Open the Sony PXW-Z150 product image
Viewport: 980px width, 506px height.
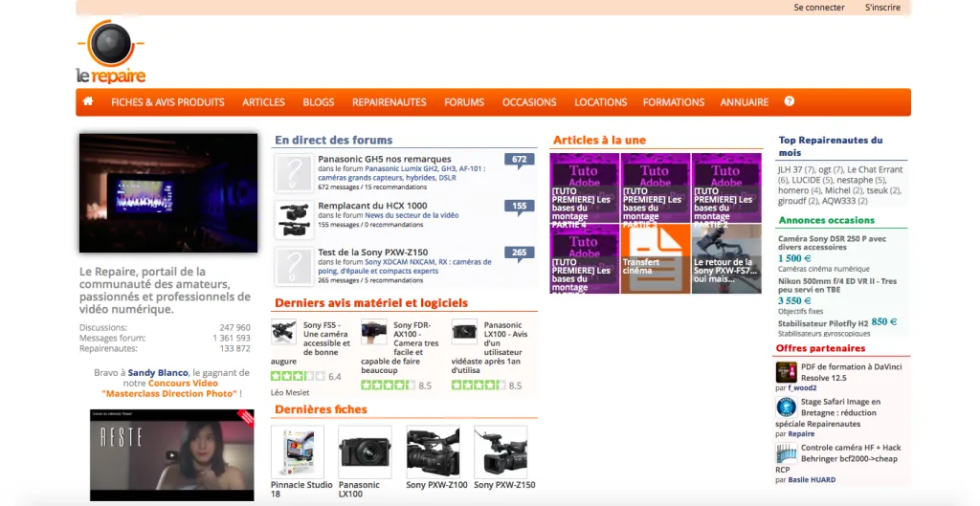click(x=501, y=451)
